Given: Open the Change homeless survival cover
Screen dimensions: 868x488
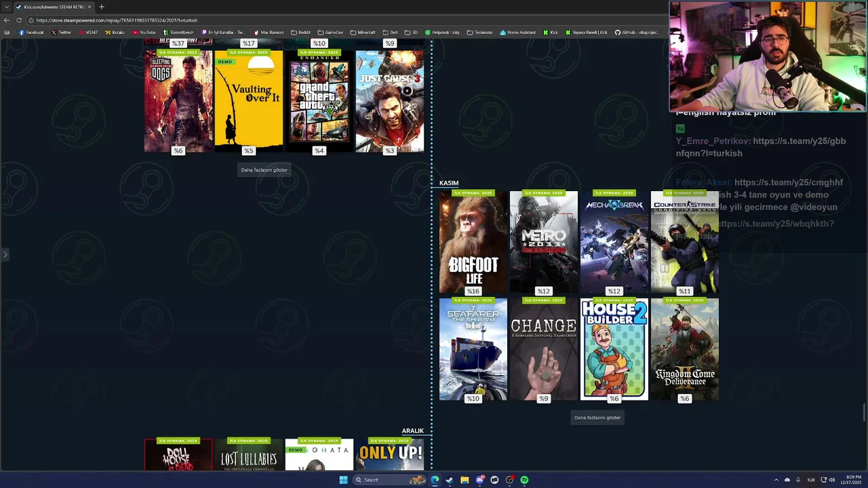Looking at the screenshot, I should coord(543,349).
